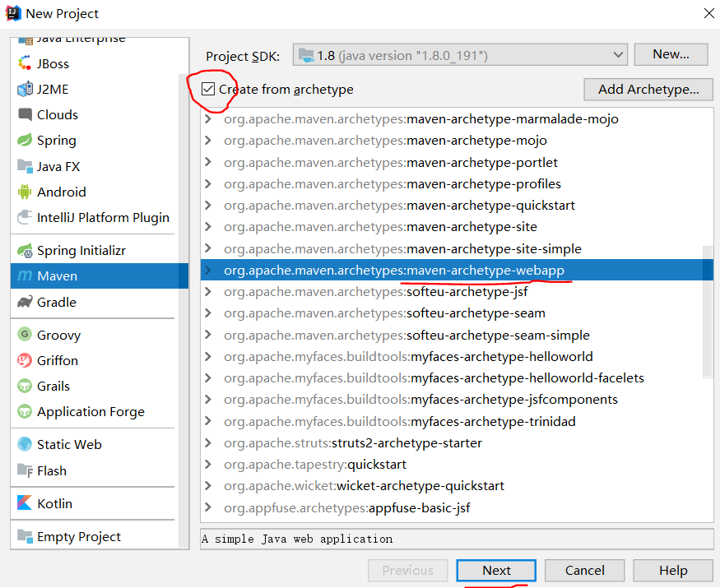Click the Spring Initializr icon

click(25, 251)
